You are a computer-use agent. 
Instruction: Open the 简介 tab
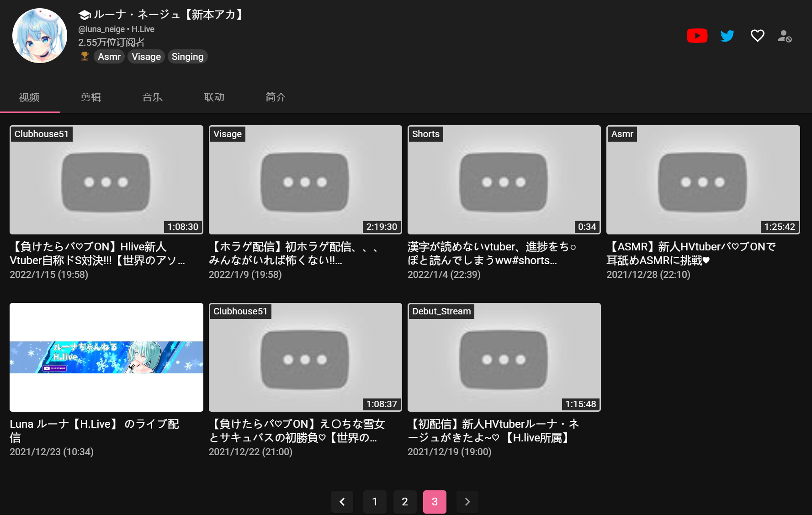(276, 97)
